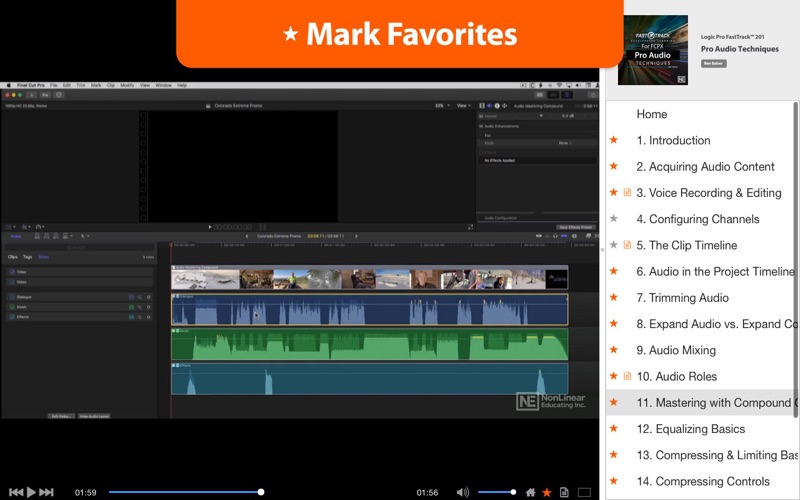Mark current video favorite with player bar star
Image resolution: width=800 pixels, height=500 pixels.
pos(546,492)
